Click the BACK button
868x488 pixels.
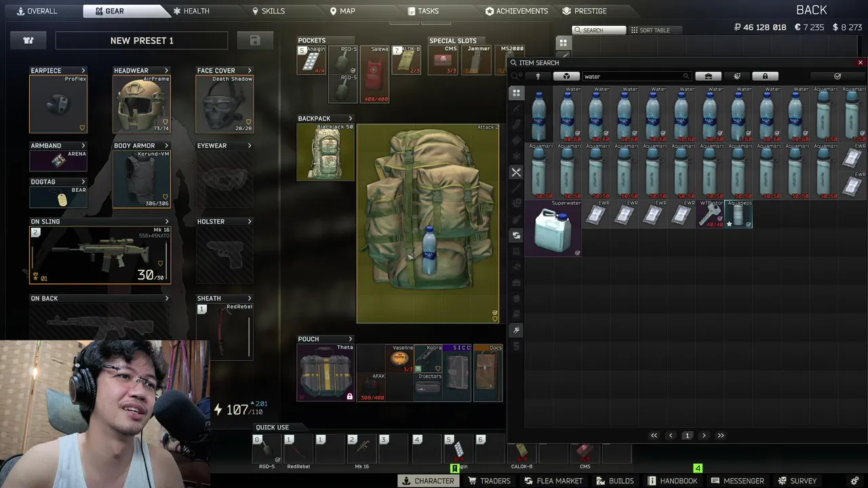pos(812,9)
